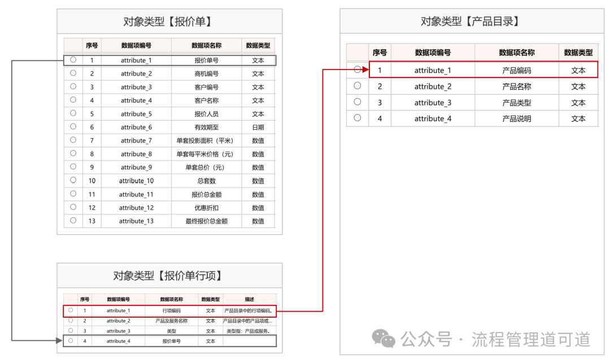The height and width of the screenshot is (364, 610).
Task: Choose the radio button for 行项编码 row
Action: click(71, 310)
